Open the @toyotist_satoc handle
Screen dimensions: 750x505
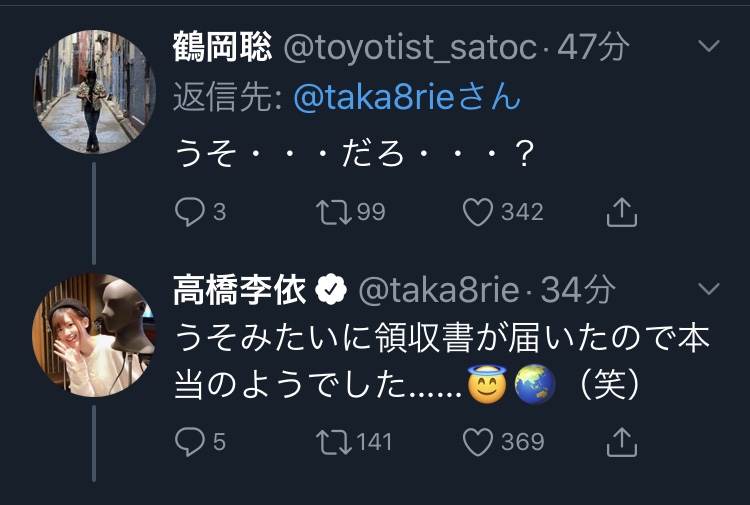412,48
